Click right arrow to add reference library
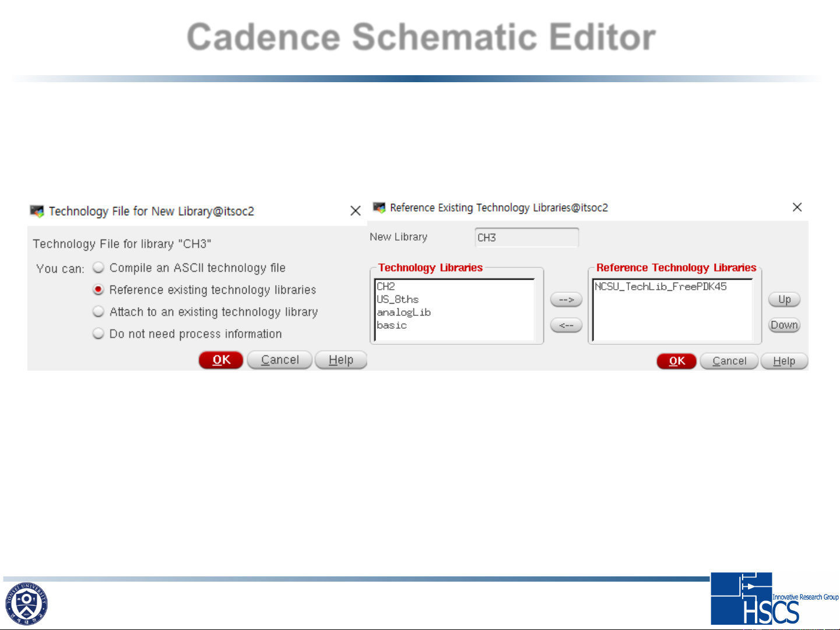This screenshot has width=840, height=630. tap(566, 300)
